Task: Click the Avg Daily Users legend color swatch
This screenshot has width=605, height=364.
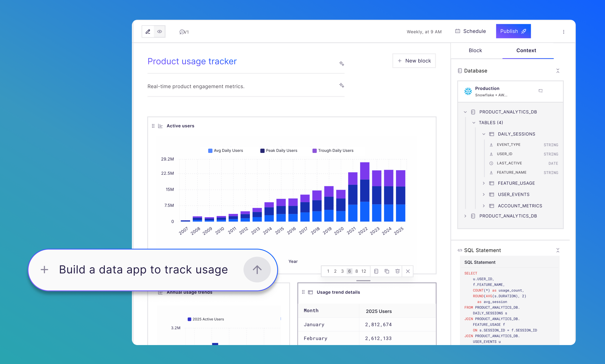Action: (x=210, y=150)
